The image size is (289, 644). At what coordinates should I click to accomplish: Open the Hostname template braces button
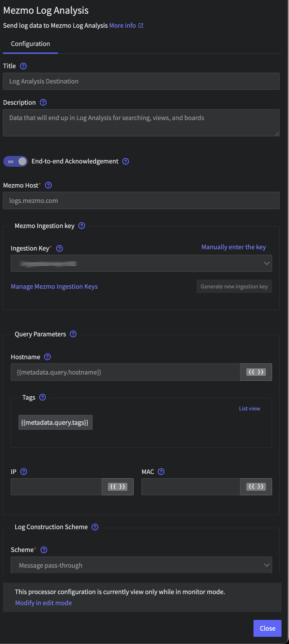[256, 372]
